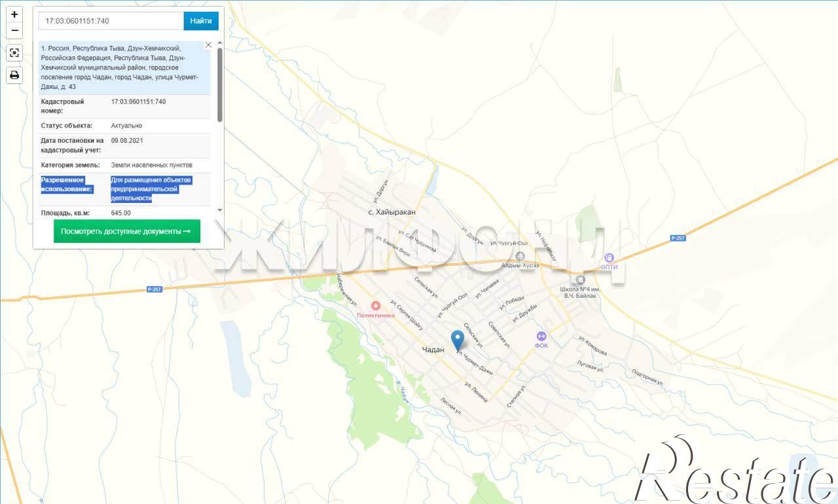Open Посмотреть доступные документы
838x504 pixels.
click(x=127, y=231)
